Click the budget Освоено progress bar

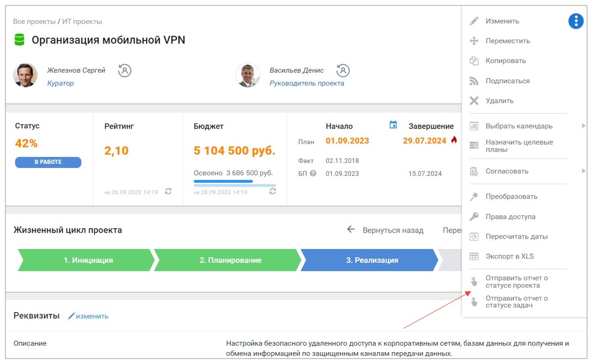(x=235, y=183)
